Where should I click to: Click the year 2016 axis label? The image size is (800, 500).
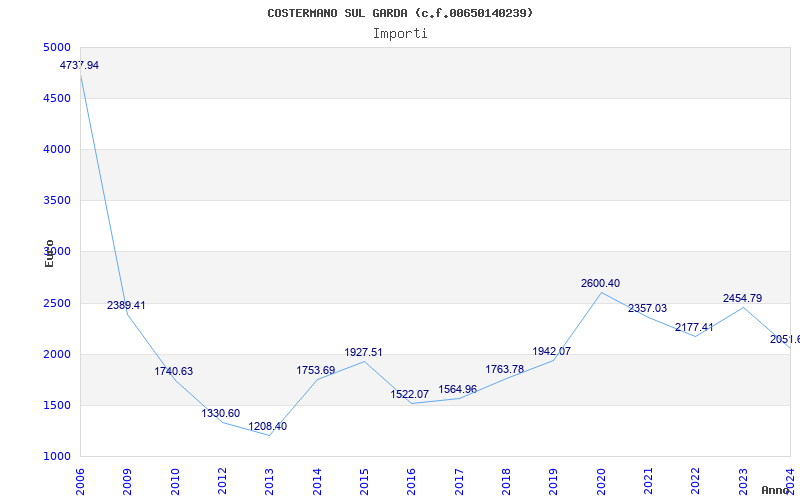pyautogui.click(x=412, y=482)
